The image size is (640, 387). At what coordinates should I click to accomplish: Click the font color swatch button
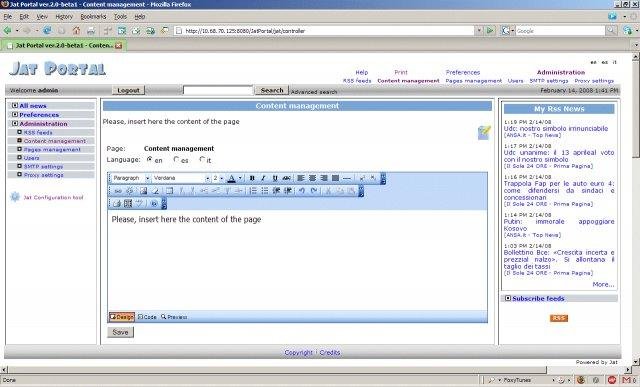pyautogui.click(x=231, y=178)
